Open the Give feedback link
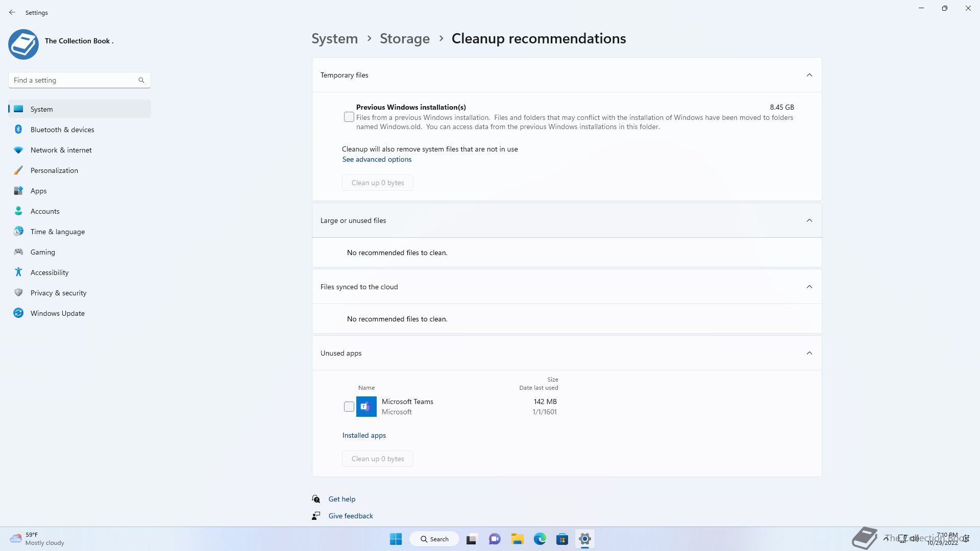 351,516
